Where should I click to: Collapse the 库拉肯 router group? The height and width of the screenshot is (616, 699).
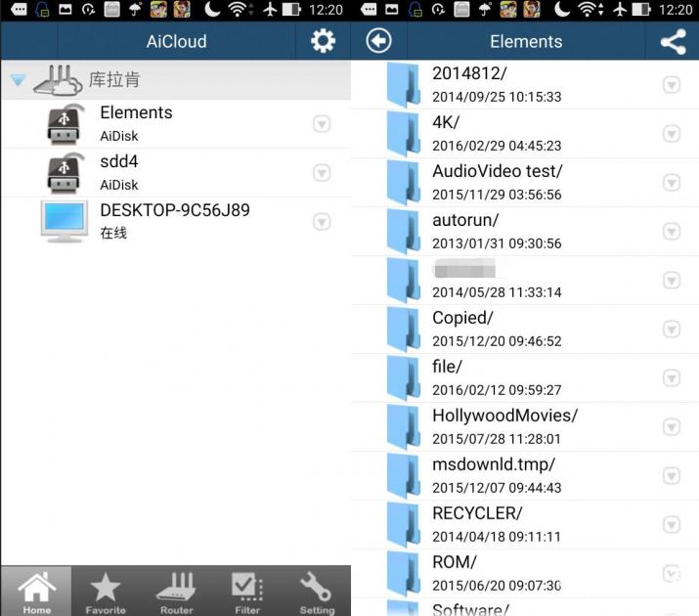18,80
